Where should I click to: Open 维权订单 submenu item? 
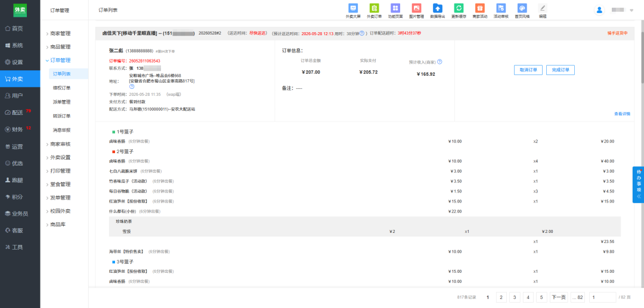pos(61,88)
